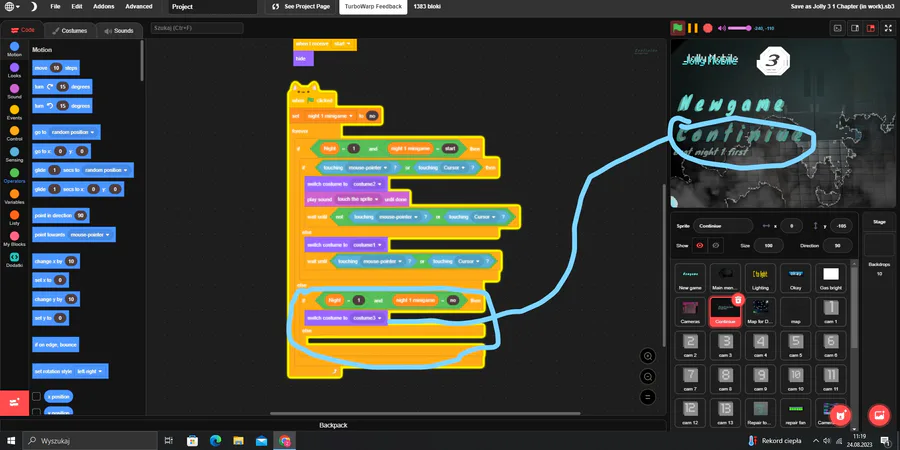This screenshot has width=900, height=450.
Task: Tick the x position checkbox
Action: [x=36, y=397]
